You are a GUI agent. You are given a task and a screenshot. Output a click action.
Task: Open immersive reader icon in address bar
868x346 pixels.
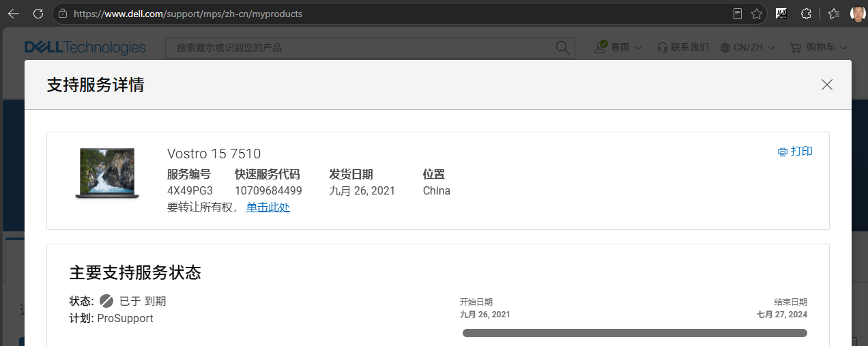pos(737,14)
